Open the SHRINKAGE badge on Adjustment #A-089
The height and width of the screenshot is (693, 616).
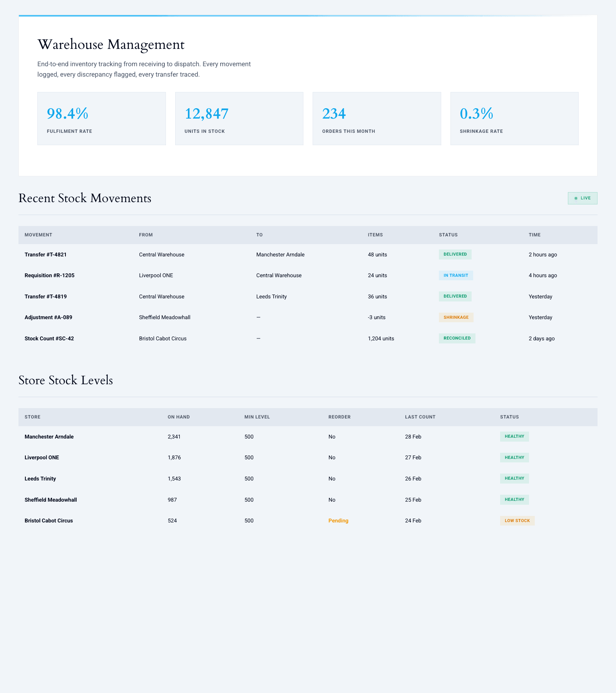click(456, 317)
